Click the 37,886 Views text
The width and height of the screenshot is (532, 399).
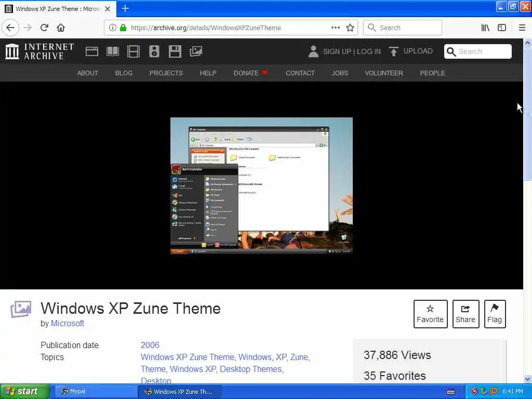click(397, 355)
